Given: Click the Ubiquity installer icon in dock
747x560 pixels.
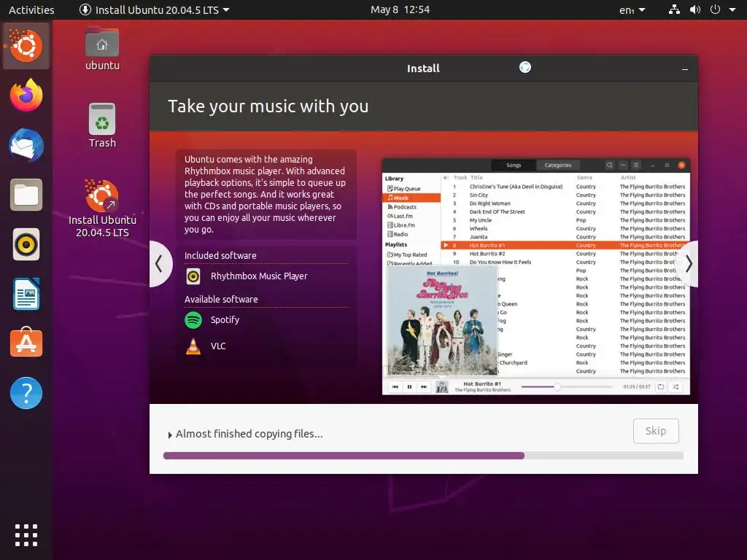Looking at the screenshot, I should [26, 46].
